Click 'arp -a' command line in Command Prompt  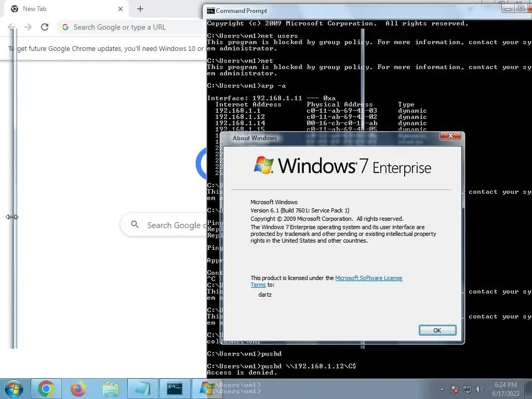point(247,86)
